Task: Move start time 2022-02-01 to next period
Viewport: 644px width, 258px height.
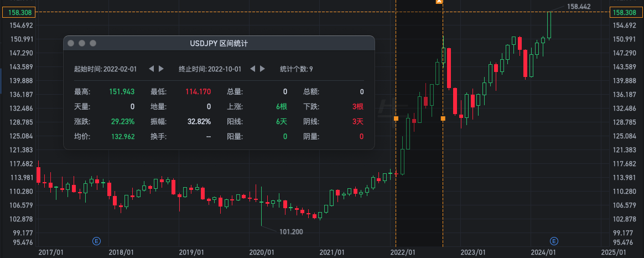Action: [x=162, y=69]
